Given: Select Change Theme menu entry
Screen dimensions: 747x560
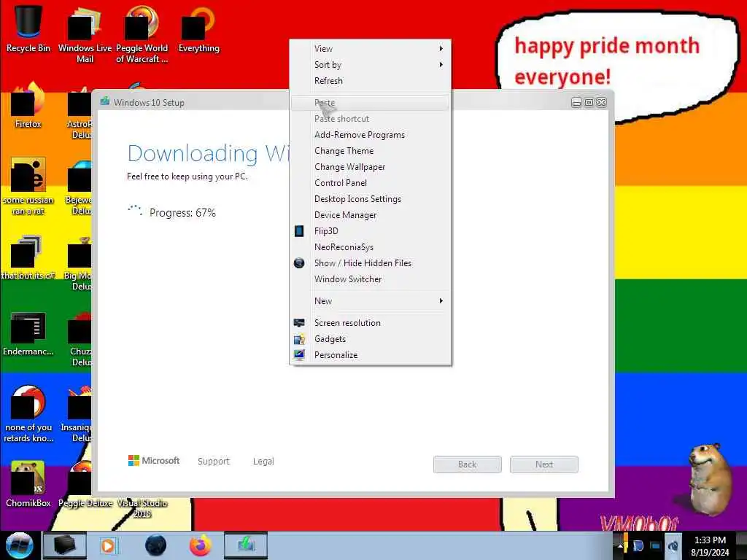Looking at the screenshot, I should tap(370, 151).
